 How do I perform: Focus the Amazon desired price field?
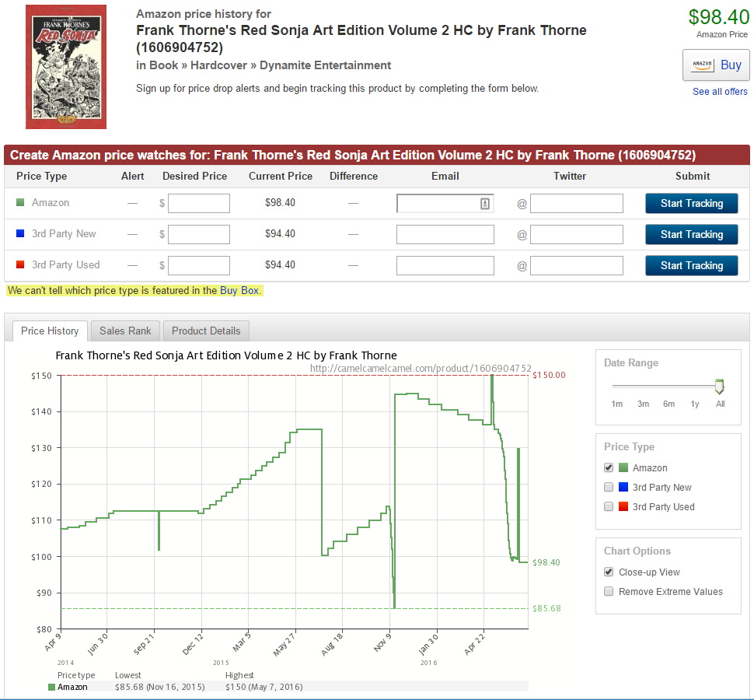point(198,203)
